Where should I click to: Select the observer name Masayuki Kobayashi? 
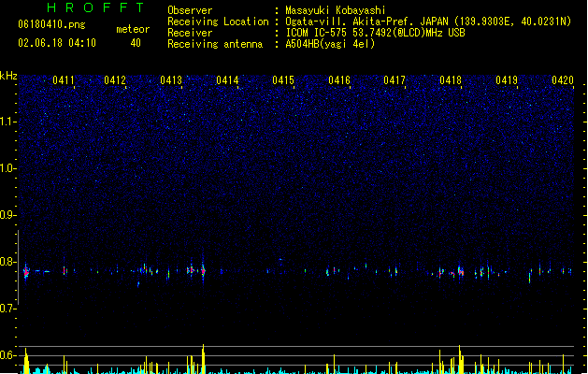coord(336,10)
